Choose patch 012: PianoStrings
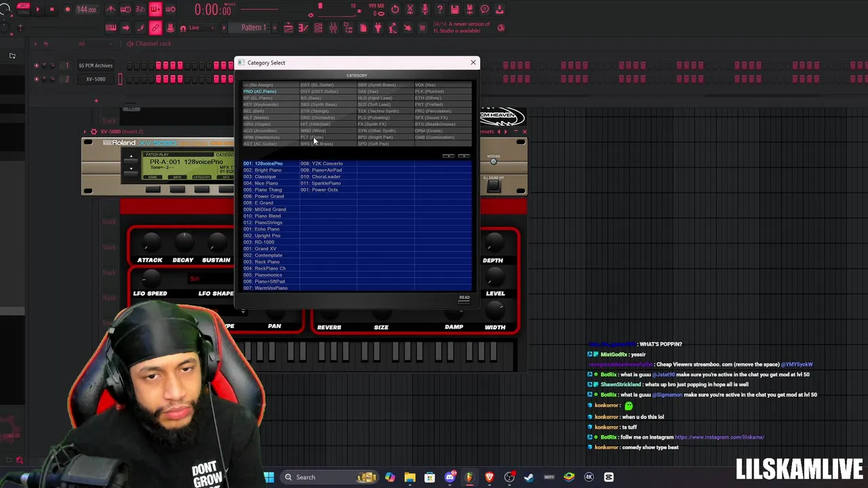This screenshot has width=868, height=488. point(271,222)
